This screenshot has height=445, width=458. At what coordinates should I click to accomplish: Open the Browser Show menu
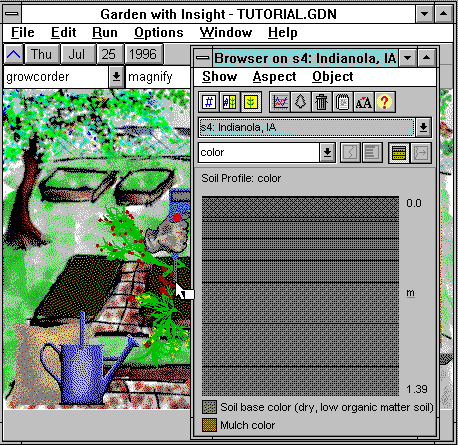tap(219, 77)
